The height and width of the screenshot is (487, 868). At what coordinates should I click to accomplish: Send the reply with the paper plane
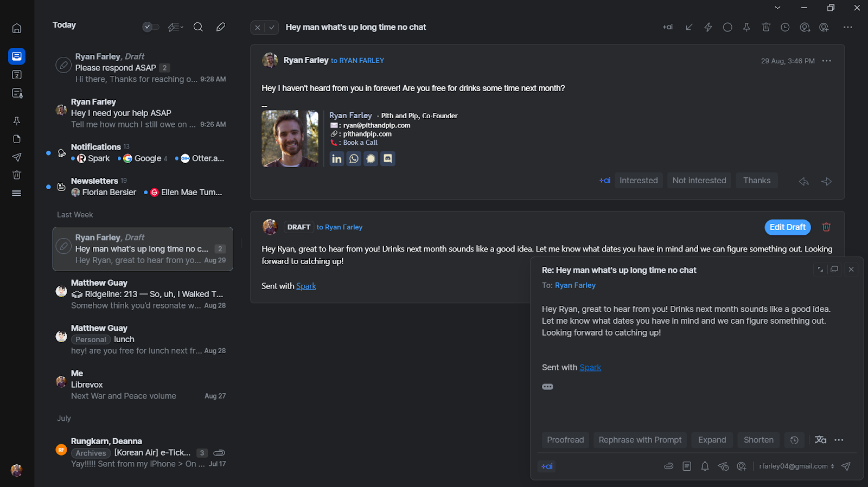pos(846,466)
